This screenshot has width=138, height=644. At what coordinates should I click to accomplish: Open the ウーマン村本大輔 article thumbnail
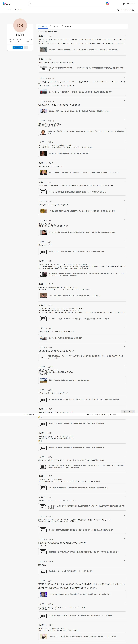tap(43, 296)
